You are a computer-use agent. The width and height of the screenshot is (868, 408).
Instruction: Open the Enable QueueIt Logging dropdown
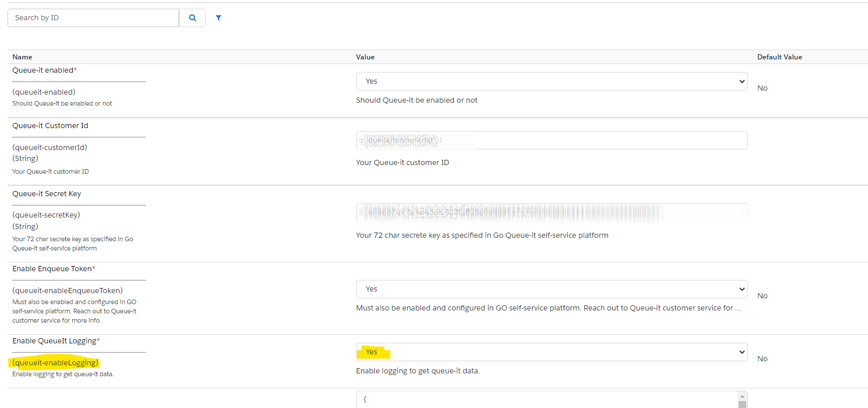click(552, 352)
